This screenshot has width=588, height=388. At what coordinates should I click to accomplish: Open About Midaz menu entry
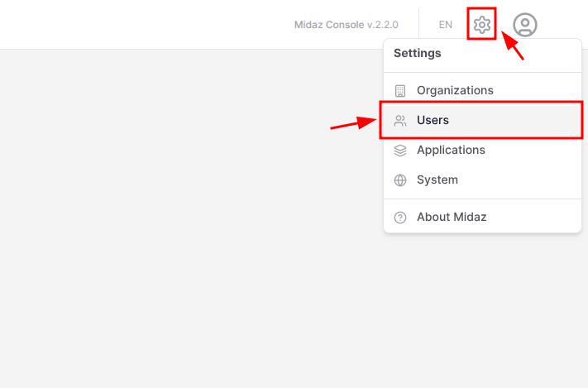[482, 217]
